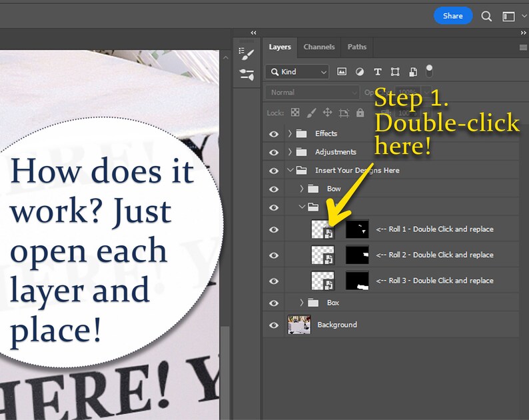Open the Brush Settings panel icon
Viewport: 529px width, 420px height.
tap(247, 54)
